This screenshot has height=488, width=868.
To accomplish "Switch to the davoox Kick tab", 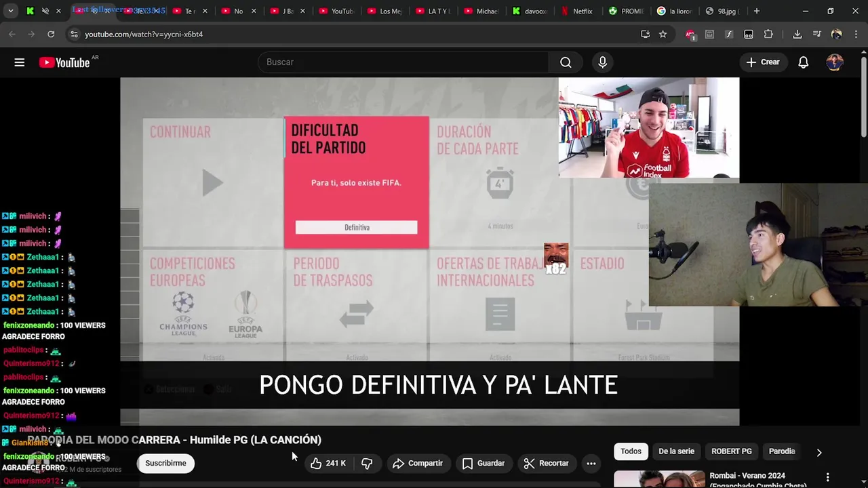I will point(530,11).
